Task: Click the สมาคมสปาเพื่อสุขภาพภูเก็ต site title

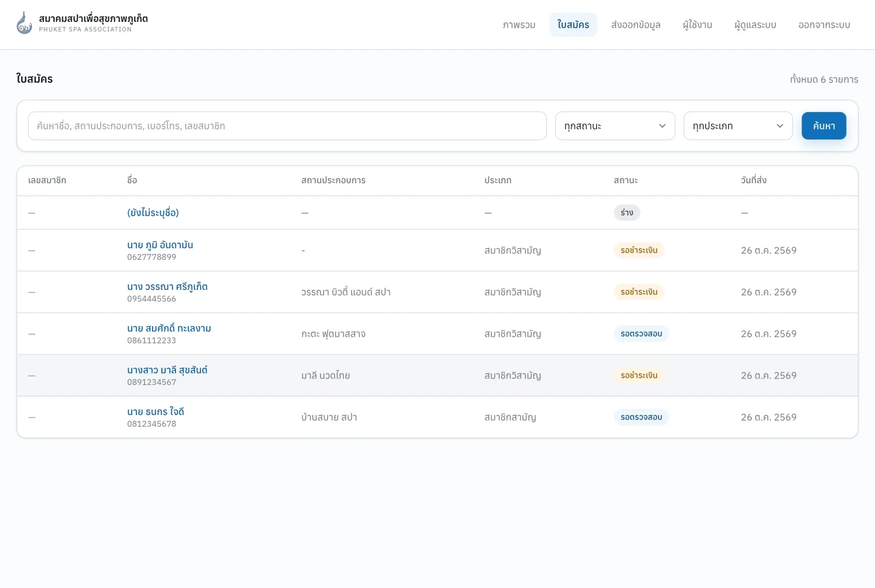Action: coord(93,19)
